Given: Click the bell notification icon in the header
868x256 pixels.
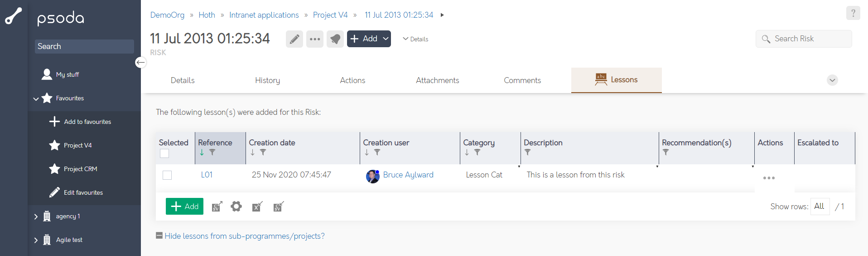Looking at the screenshot, I should click(335, 39).
